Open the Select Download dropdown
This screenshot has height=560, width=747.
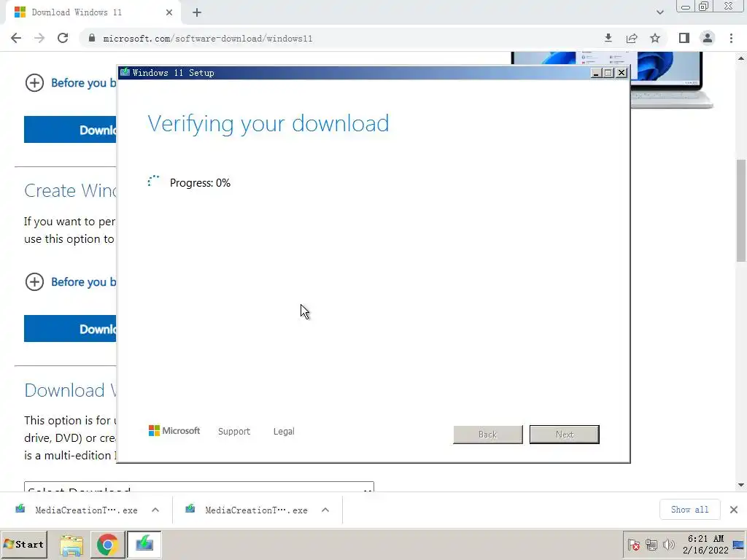click(199, 486)
